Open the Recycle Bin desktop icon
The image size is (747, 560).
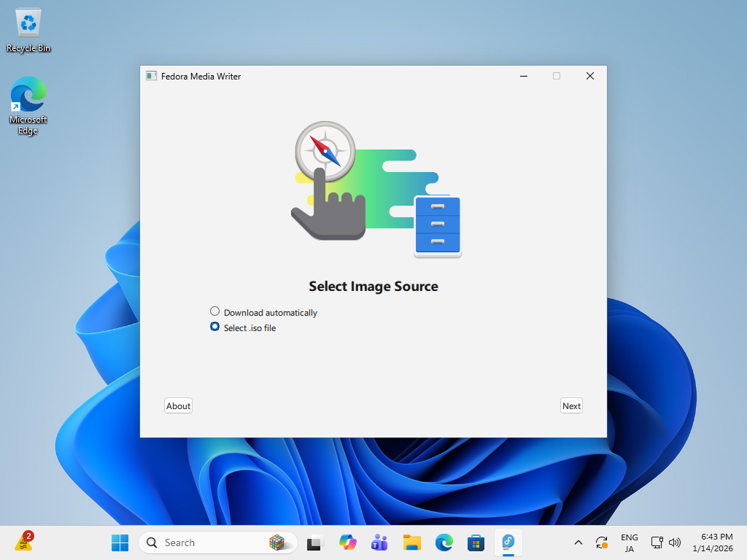pyautogui.click(x=28, y=31)
